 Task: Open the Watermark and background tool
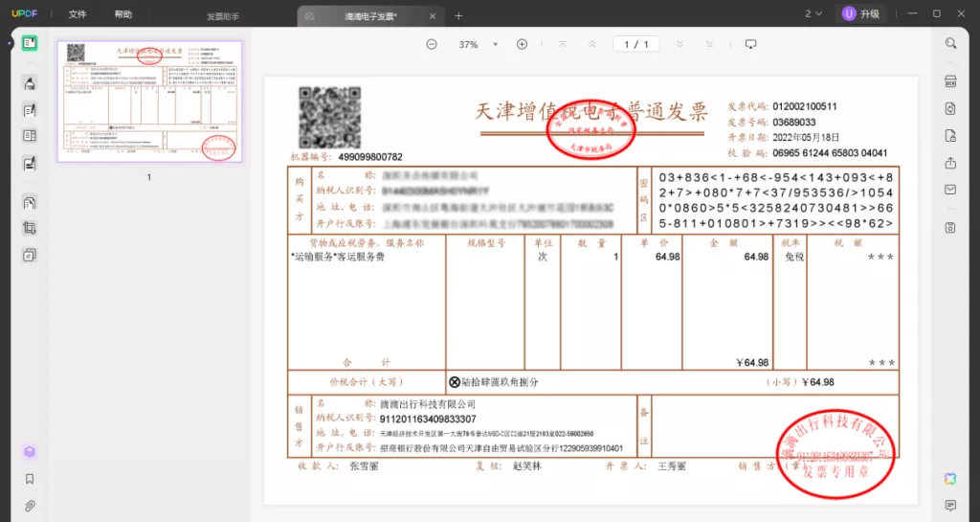click(30, 255)
